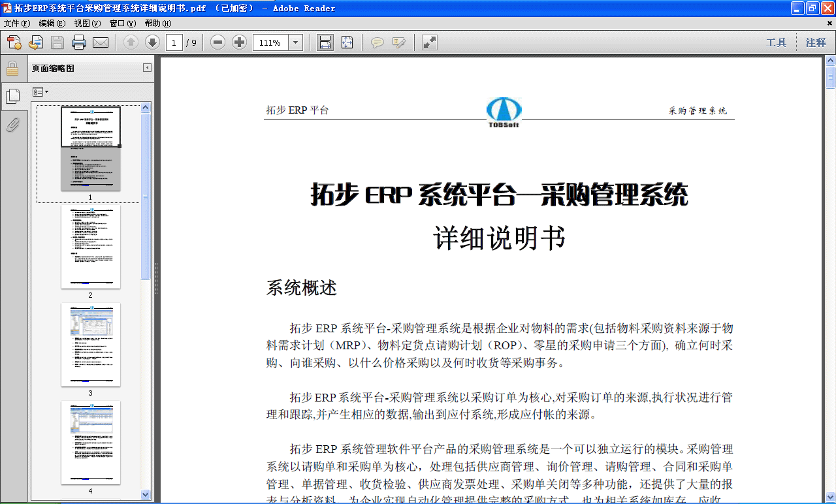The image size is (836, 504).
Task: Toggle full screen mode with double-arrow icon
Action: [x=428, y=42]
